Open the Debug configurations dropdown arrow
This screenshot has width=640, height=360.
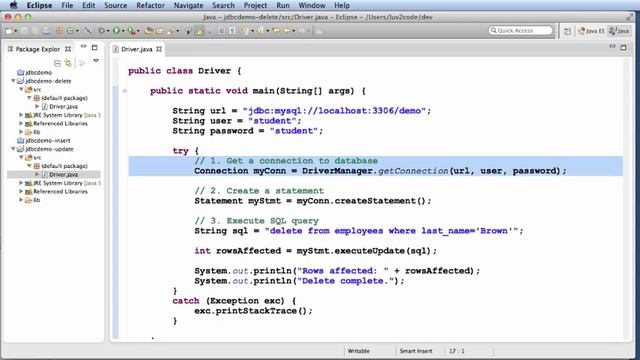[108, 31]
